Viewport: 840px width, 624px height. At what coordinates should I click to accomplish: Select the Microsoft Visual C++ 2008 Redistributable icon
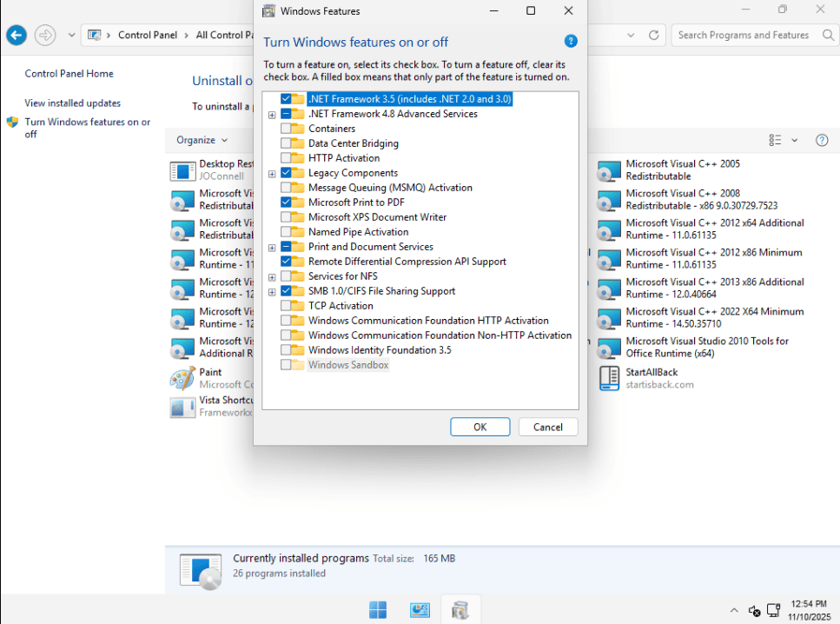609,201
